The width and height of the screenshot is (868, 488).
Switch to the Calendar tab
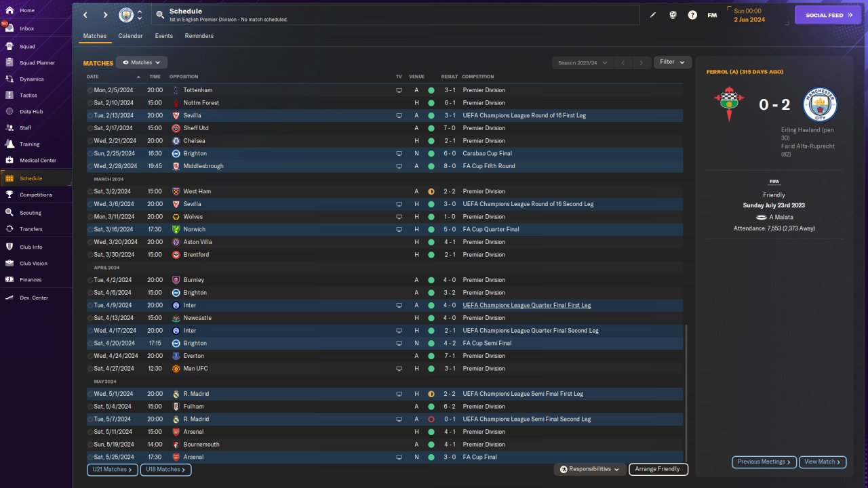click(130, 36)
